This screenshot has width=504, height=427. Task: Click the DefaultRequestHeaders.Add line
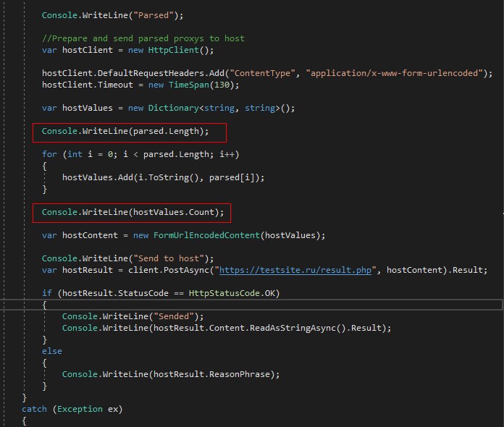(267, 73)
